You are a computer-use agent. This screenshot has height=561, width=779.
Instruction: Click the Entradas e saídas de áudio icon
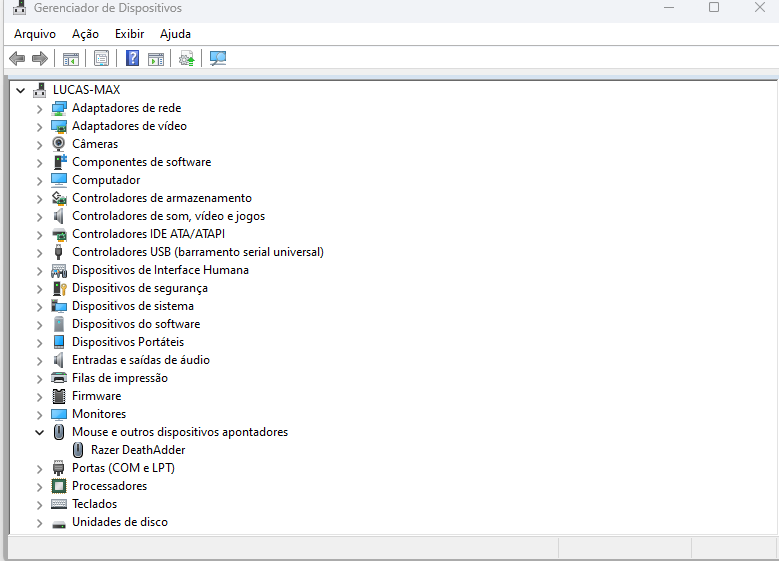point(59,360)
